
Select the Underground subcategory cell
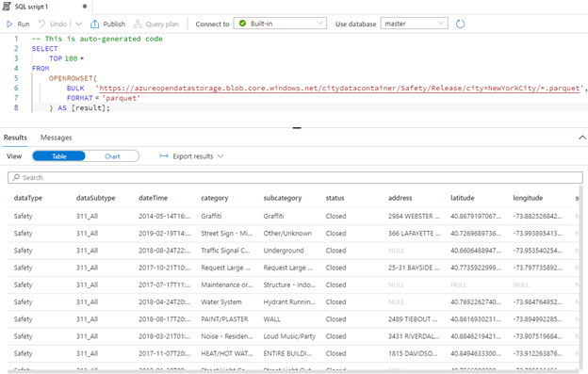284,251
